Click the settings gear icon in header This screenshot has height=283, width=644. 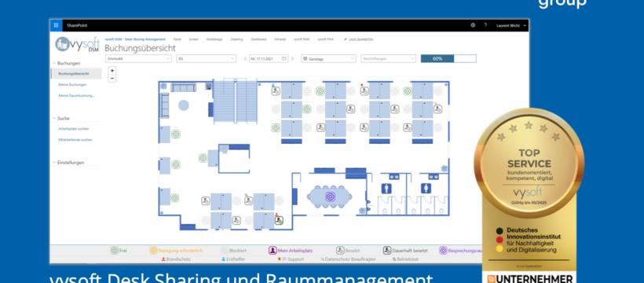pyautogui.click(x=473, y=25)
